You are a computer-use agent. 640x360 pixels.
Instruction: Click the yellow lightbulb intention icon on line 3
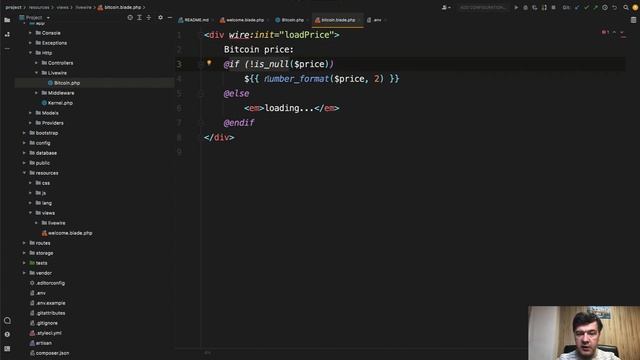[209, 63]
